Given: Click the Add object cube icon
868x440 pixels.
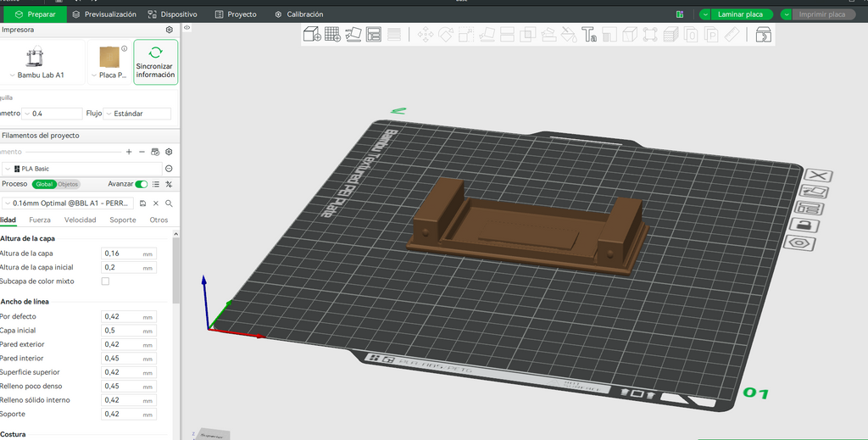Looking at the screenshot, I should point(312,34).
